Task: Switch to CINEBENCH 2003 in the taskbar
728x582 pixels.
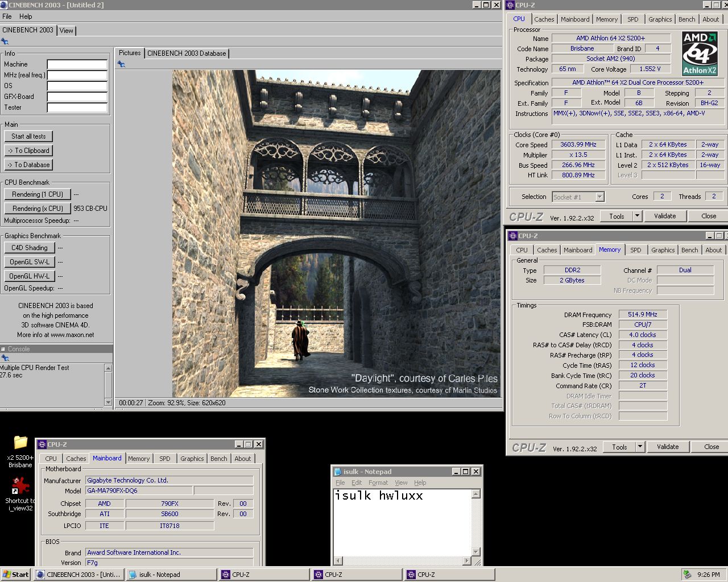Action: (x=78, y=575)
